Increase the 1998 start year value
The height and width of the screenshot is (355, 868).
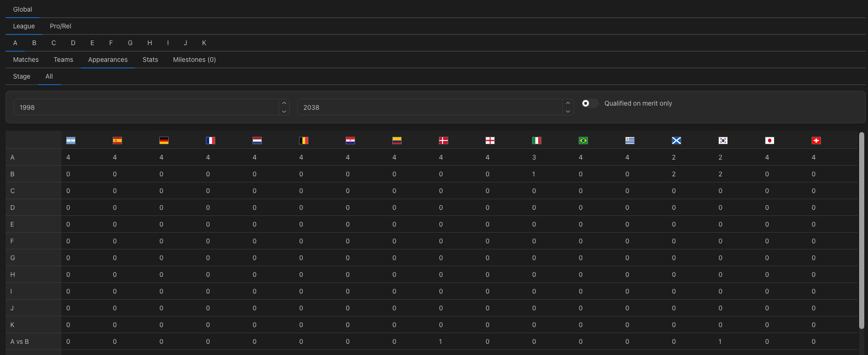tap(284, 103)
